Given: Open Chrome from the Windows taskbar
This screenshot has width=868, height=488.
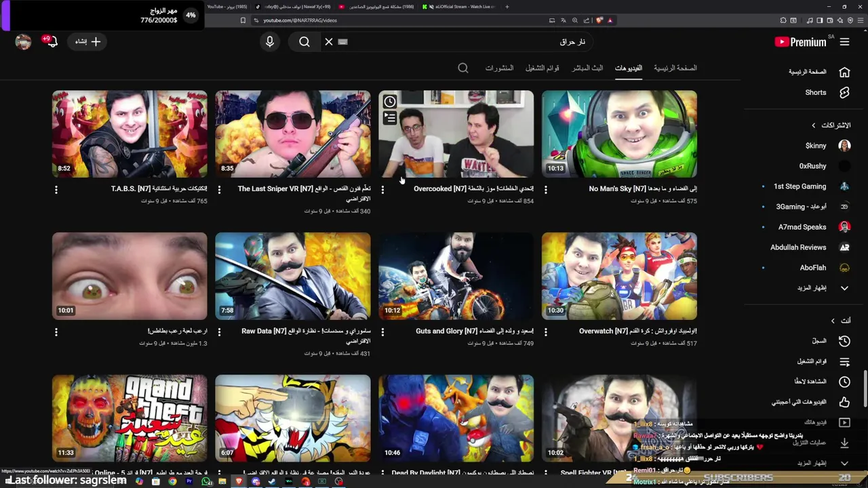Looking at the screenshot, I should [x=172, y=481].
